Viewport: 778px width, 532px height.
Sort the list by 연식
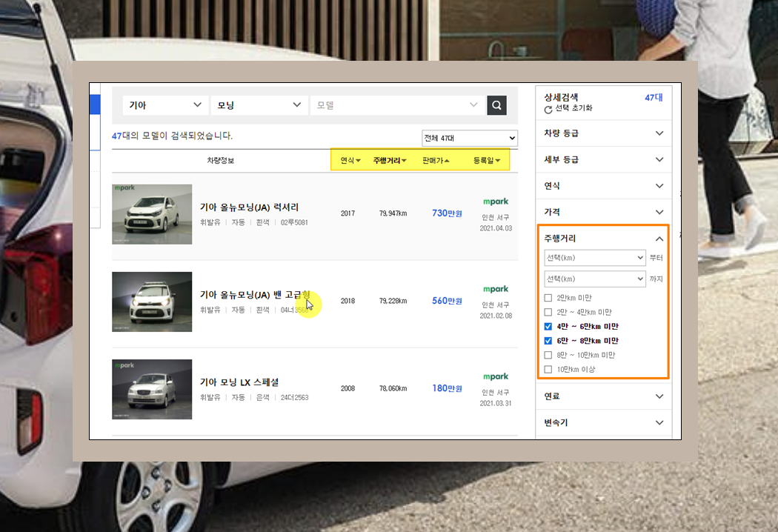pyautogui.click(x=350, y=160)
